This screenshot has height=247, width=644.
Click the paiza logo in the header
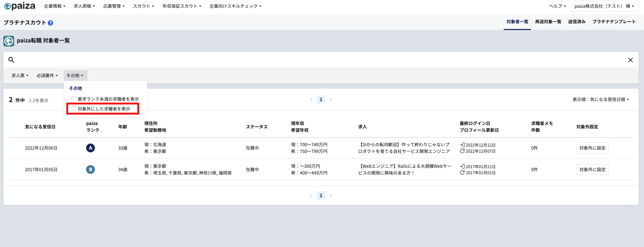[20, 6]
